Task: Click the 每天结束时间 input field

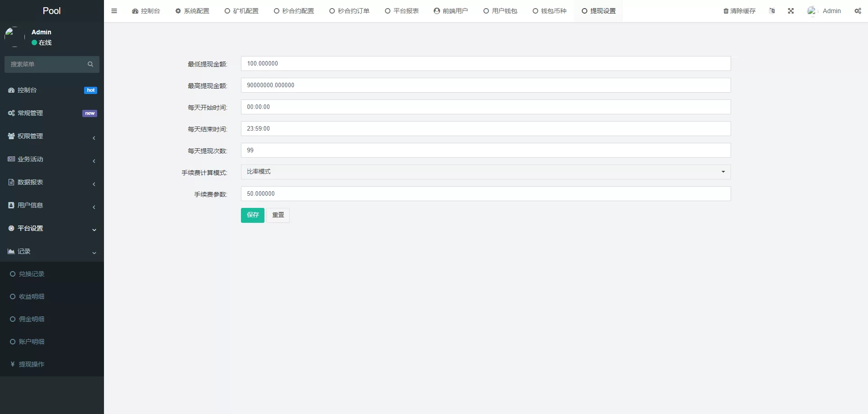Action: (486, 129)
